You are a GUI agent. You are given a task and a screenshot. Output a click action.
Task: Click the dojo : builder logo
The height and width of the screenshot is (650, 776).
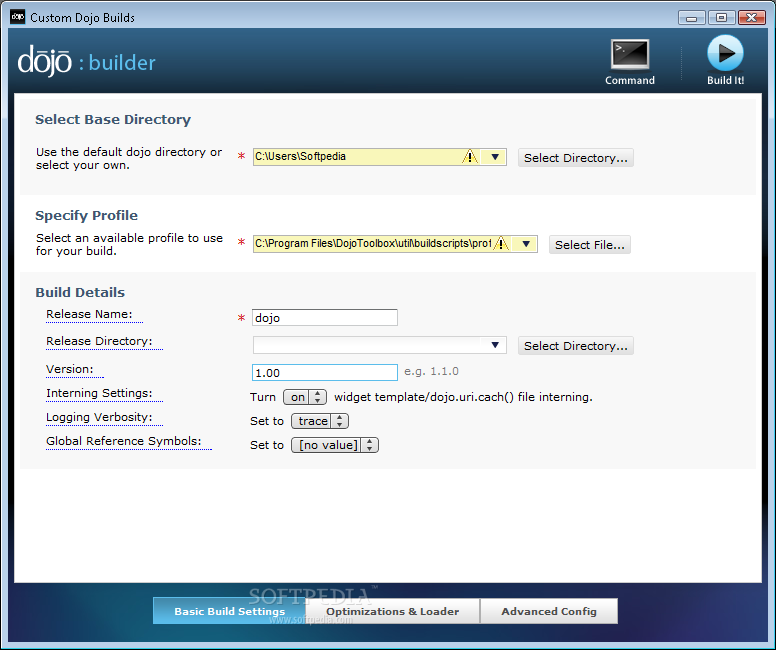pyautogui.click(x=87, y=61)
